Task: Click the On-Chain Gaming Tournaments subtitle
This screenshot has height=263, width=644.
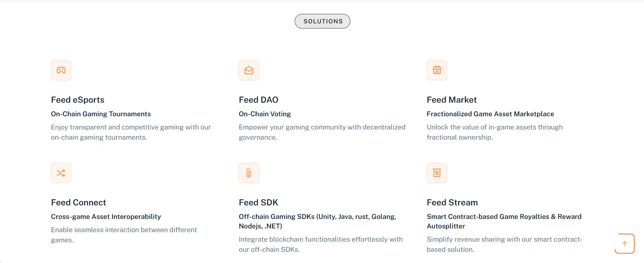Action: pyautogui.click(x=101, y=114)
